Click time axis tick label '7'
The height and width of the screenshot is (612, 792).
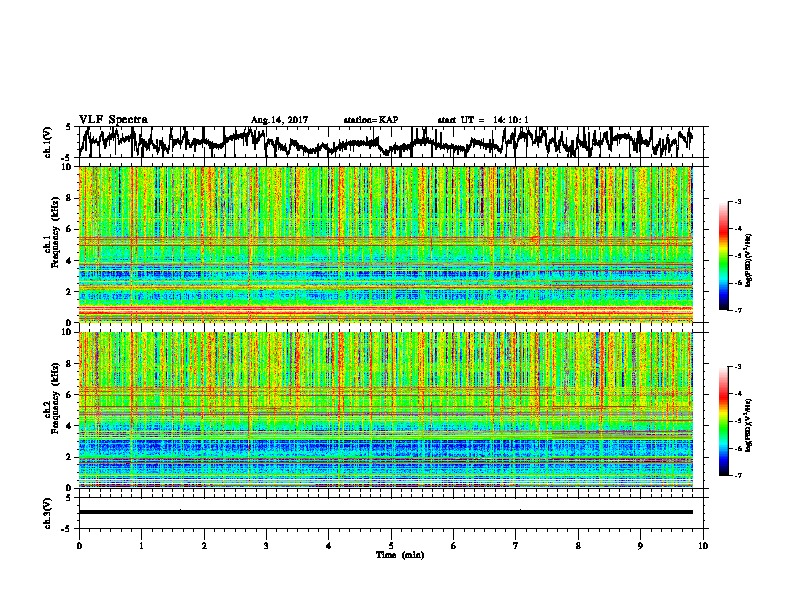516,546
